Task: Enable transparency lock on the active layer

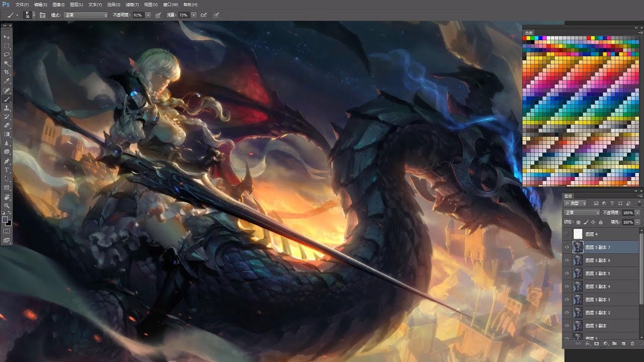Action: pyautogui.click(x=580, y=222)
